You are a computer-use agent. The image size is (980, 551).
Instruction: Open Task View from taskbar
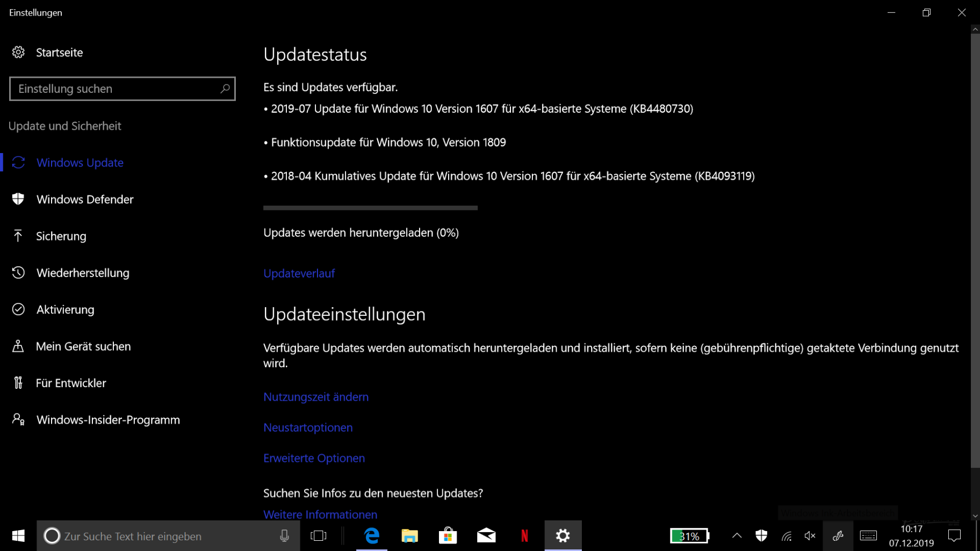pos(319,535)
